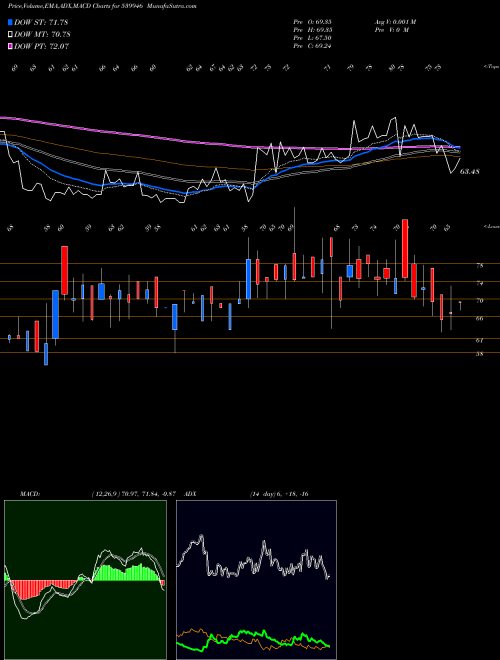The image size is (500, 660).
Task: Click the white DOW MT legend swatch
Action: [x=10, y=35]
